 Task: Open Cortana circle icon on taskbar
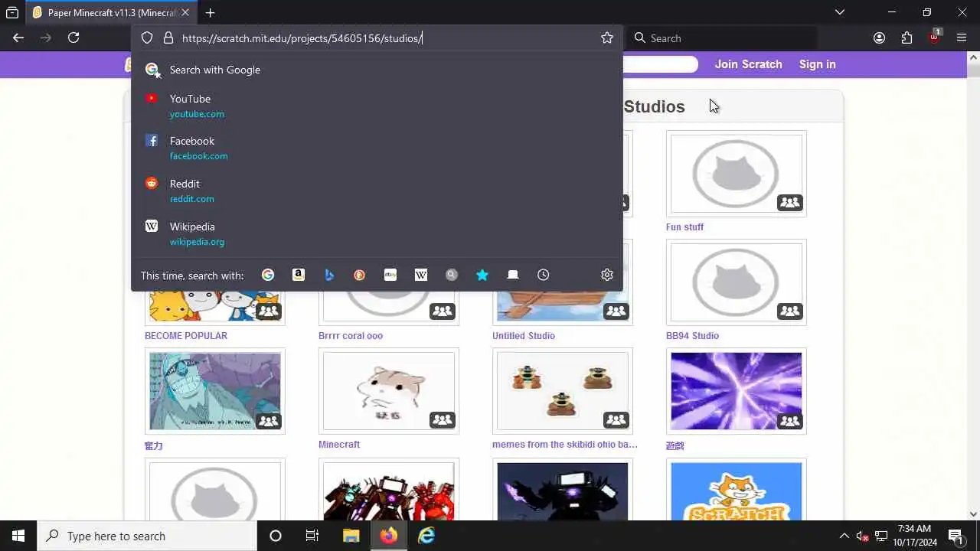(276, 536)
